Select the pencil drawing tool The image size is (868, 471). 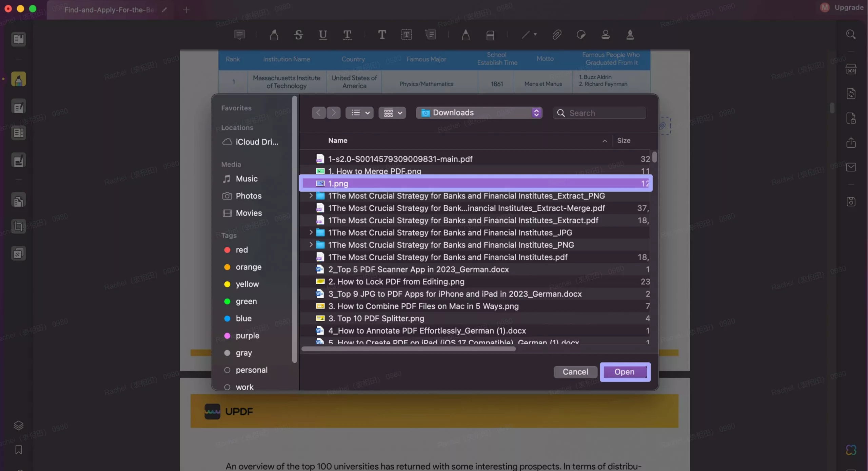(x=466, y=35)
